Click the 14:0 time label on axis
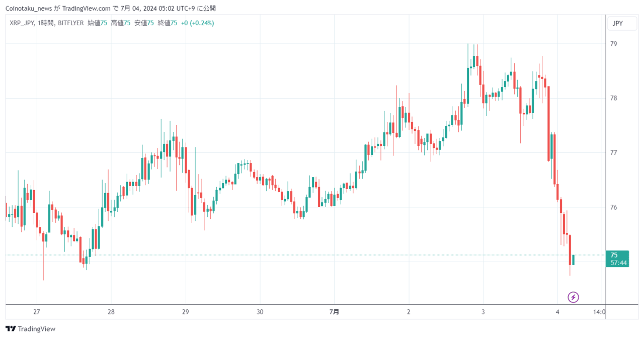Viewport: 644px width, 338px height. click(x=599, y=312)
